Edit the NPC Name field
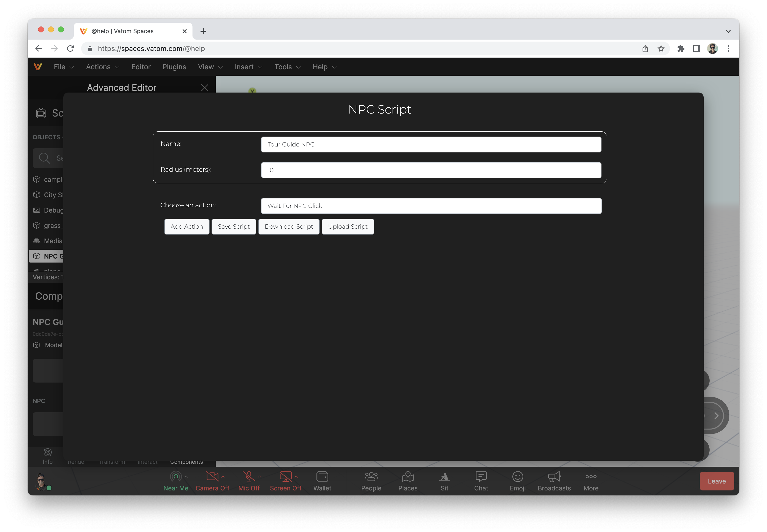This screenshot has width=767, height=532. pos(431,144)
